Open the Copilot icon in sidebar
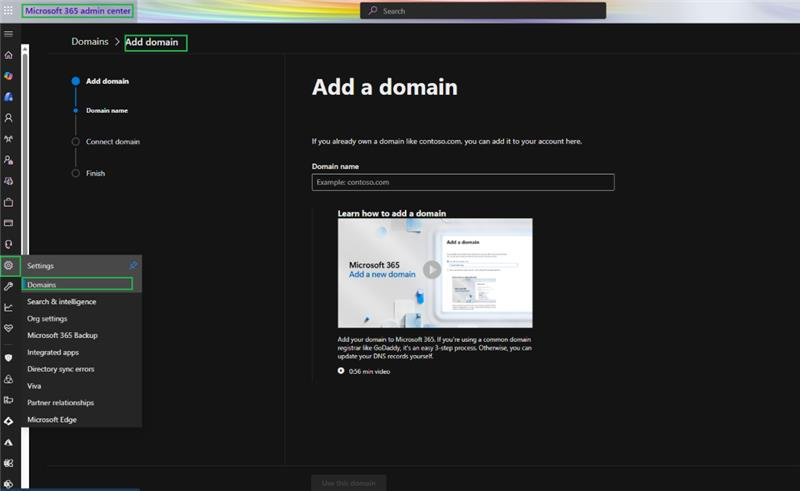This screenshot has width=800, height=491. click(9, 76)
